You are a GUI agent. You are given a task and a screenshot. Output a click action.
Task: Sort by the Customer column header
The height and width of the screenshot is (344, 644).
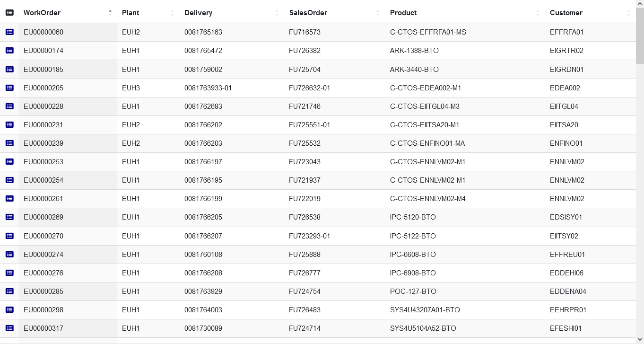(x=566, y=13)
